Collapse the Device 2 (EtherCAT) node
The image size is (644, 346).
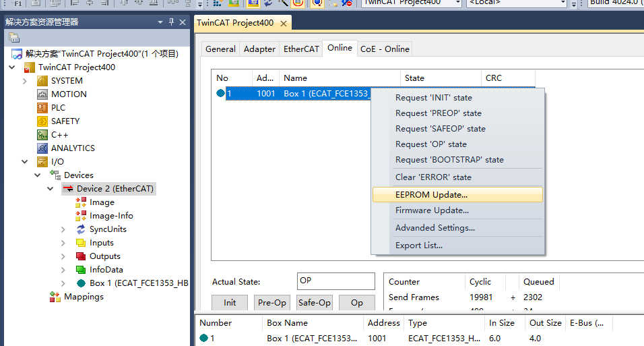click(x=50, y=189)
